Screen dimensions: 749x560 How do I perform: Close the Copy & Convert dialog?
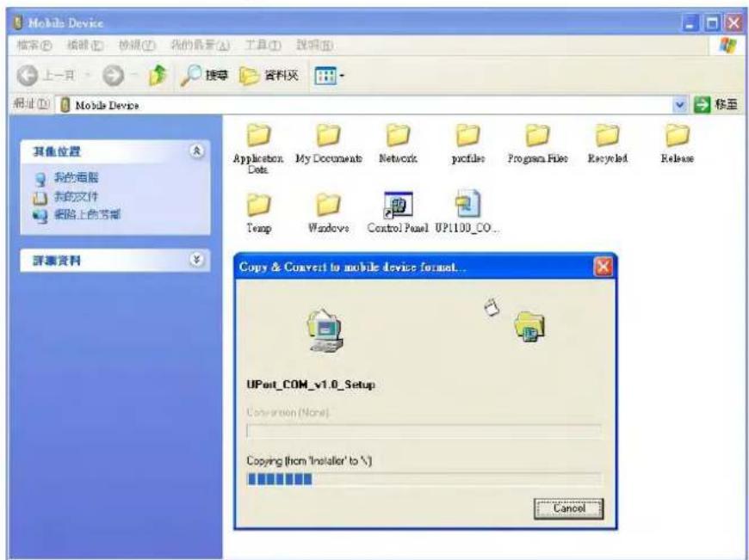603,267
